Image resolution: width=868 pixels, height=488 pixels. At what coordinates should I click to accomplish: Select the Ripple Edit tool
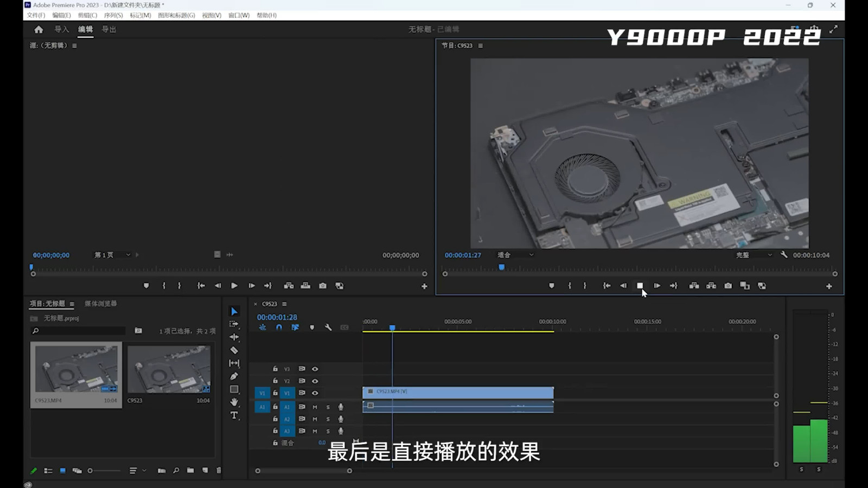pos(234,337)
